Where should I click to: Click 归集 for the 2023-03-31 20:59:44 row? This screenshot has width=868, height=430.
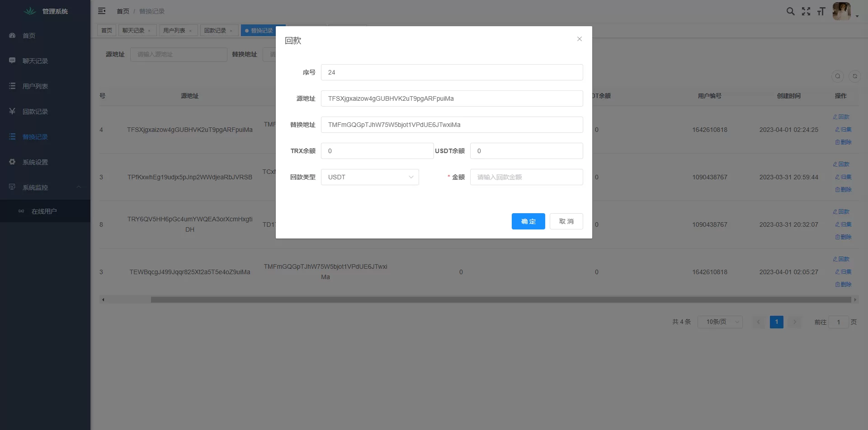click(843, 177)
